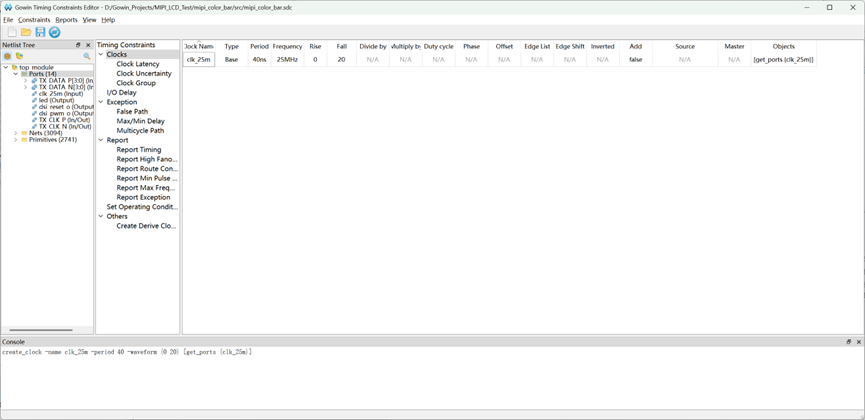Float the Console panel
This screenshot has width=865, height=420.
click(x=849, y=342)
